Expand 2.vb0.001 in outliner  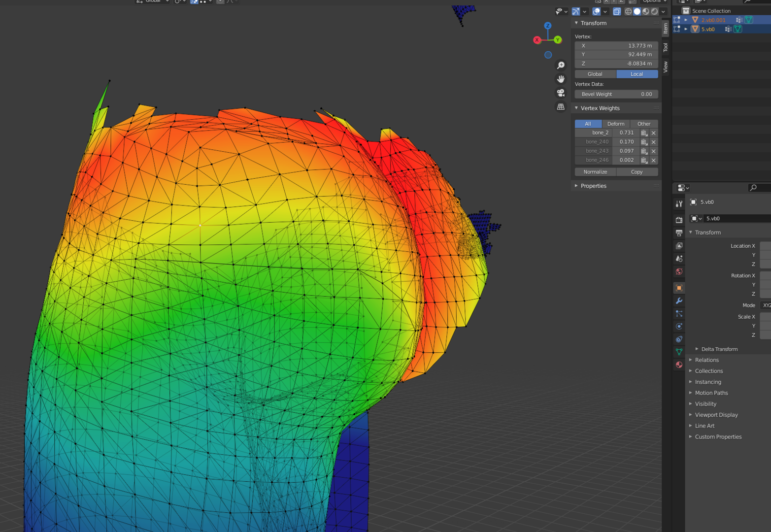686,20
